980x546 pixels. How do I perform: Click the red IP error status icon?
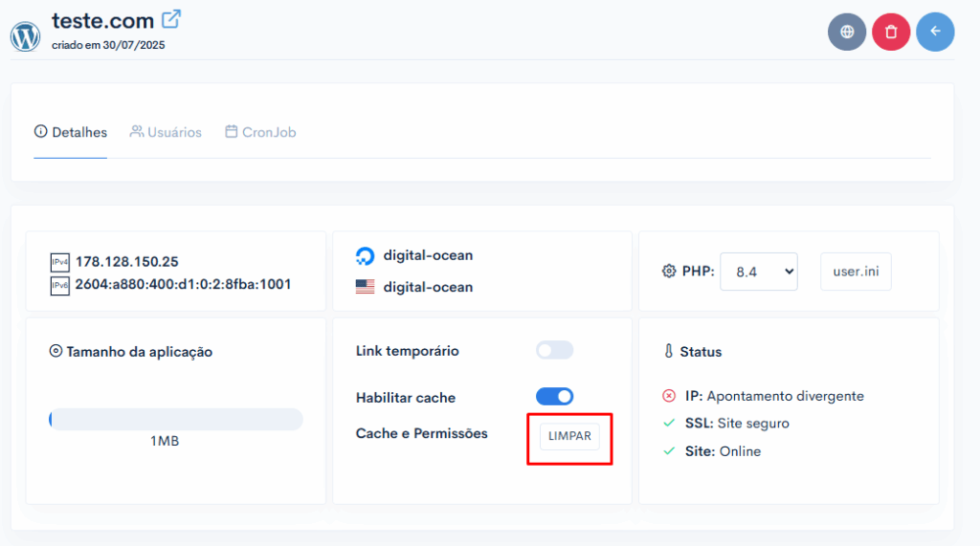pos(669,396)
